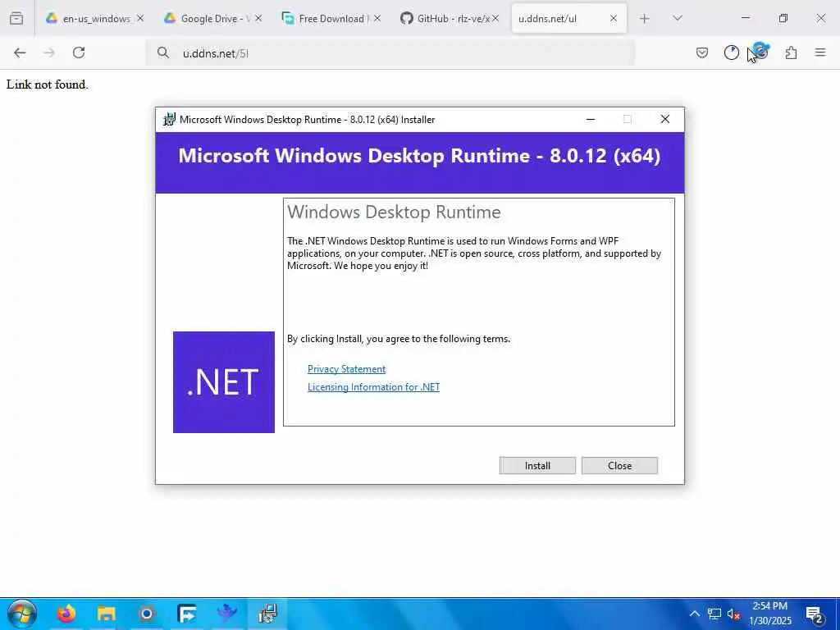The width and height of the screenshot is (840, 630).
Task: Open the taskbar app with F logo
Action: pyautogui.click(x=187, y=614)
